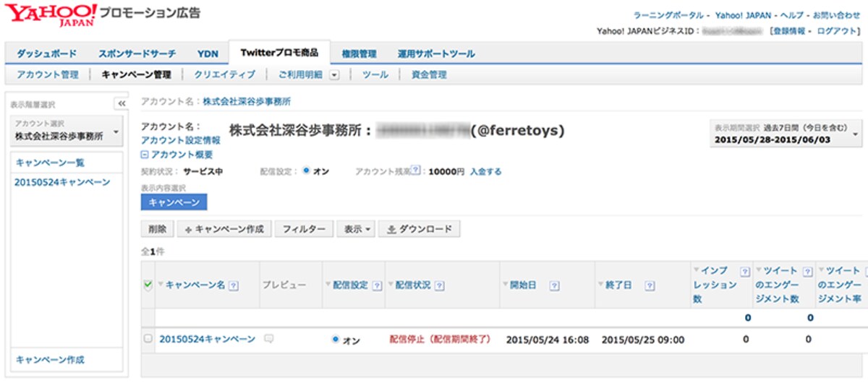The image size is (868, 388).
Task: Click start date 2015/05/24 16:08 cell
Action: (548, 339)
